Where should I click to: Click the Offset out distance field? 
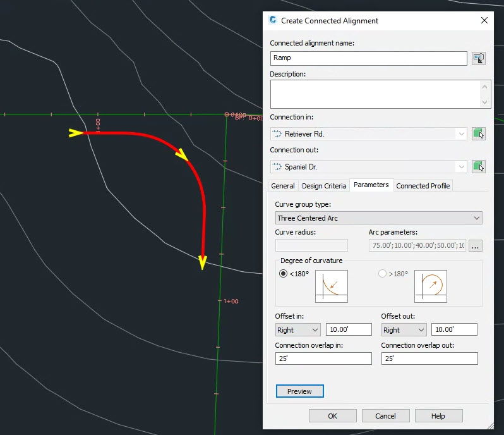click(454, 329)
